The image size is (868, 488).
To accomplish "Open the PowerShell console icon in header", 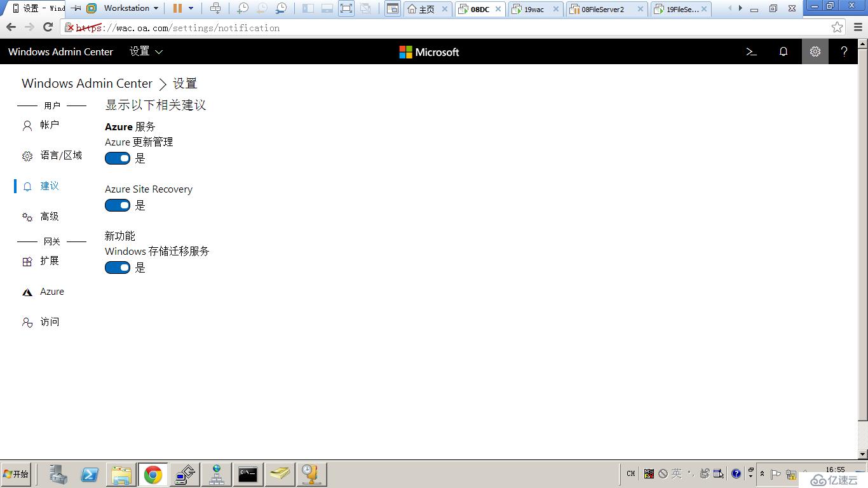I will [751, 51].
